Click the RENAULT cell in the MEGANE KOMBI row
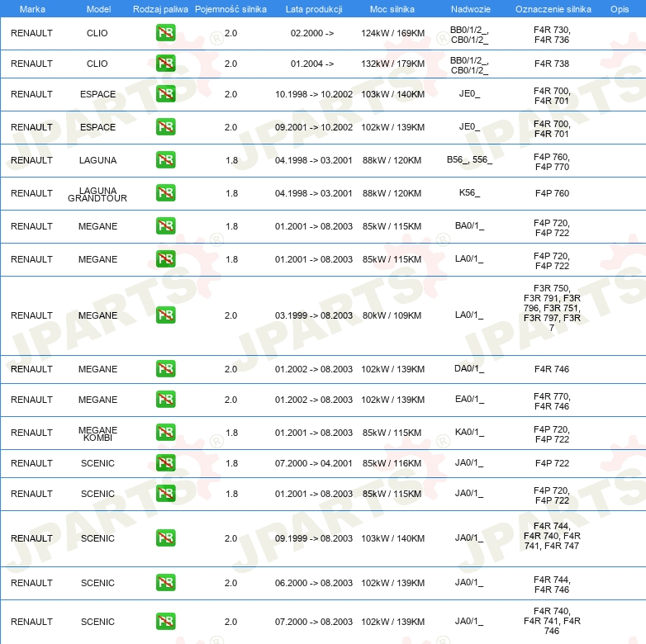646x644 pixels. [x=31, y=433]
